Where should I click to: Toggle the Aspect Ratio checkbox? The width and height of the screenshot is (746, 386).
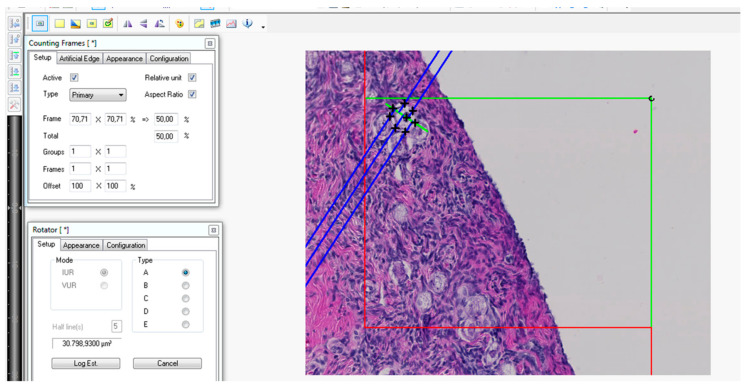click(192, 94)
